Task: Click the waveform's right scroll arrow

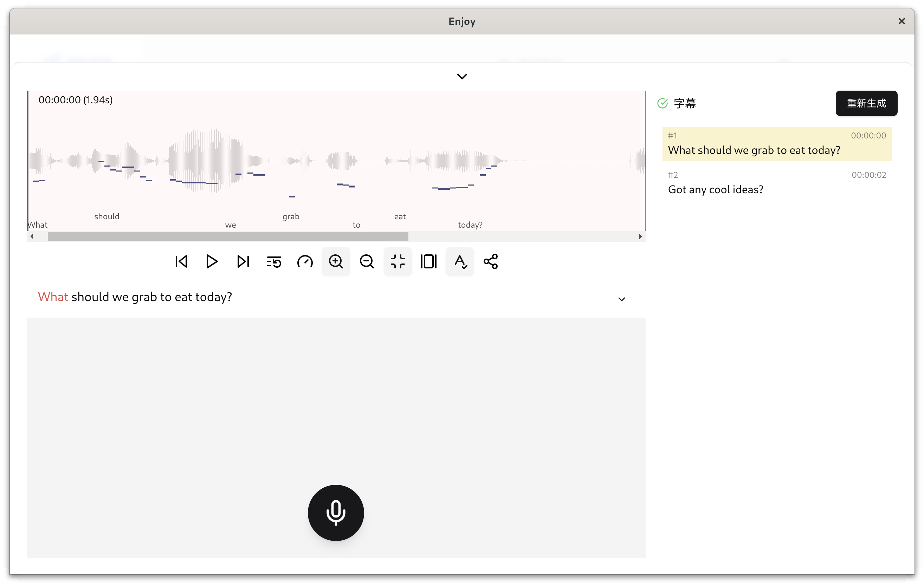Action: click(x=640, y=237)
